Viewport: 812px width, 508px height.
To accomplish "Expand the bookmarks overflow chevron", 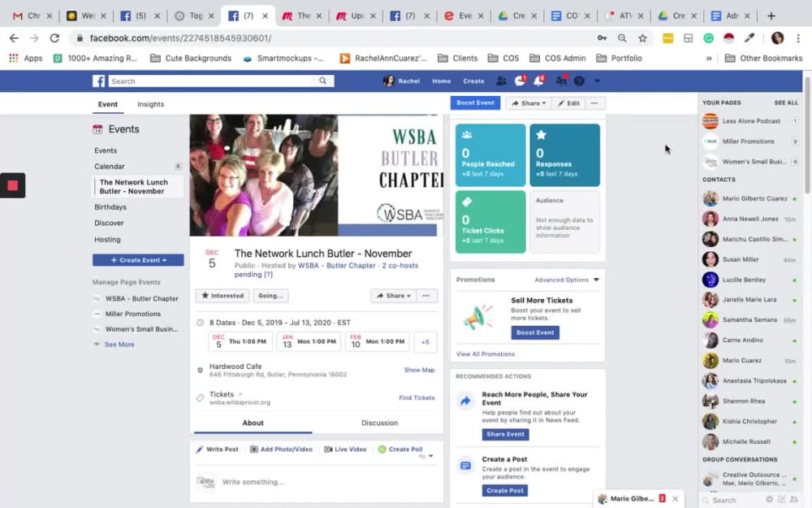I will (x=709, y=58).
